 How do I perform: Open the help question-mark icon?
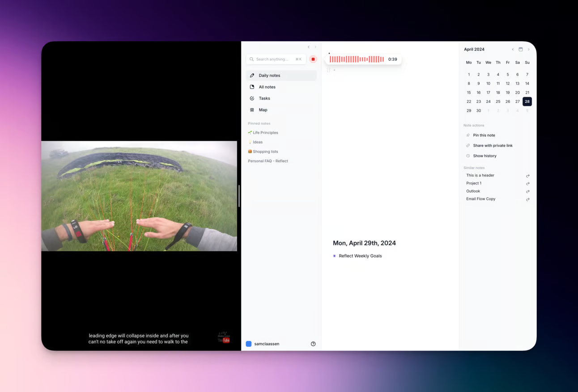[313, 344]
